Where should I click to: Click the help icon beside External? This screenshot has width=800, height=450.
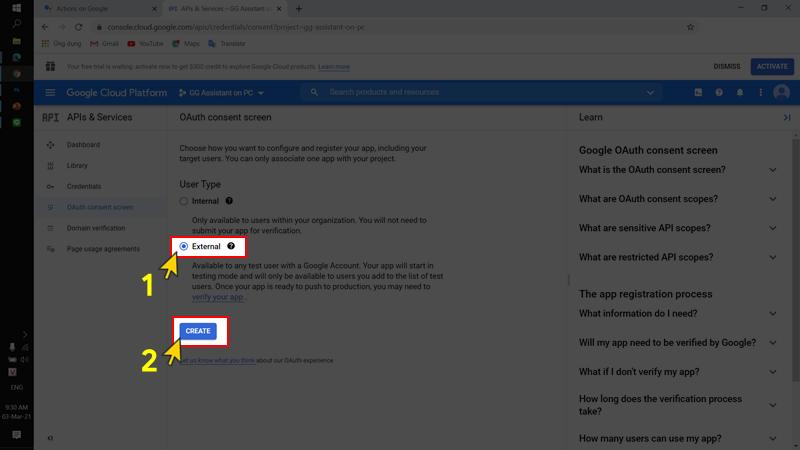(231, 246)
